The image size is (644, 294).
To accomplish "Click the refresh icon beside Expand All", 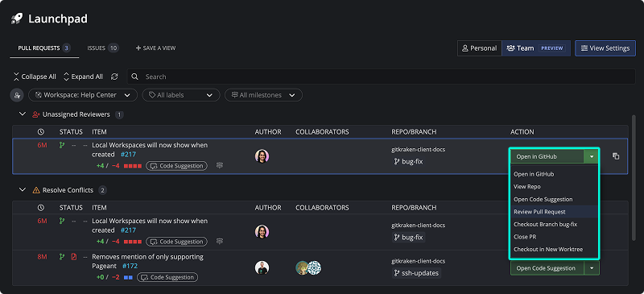I will click(x=114, y=77).
